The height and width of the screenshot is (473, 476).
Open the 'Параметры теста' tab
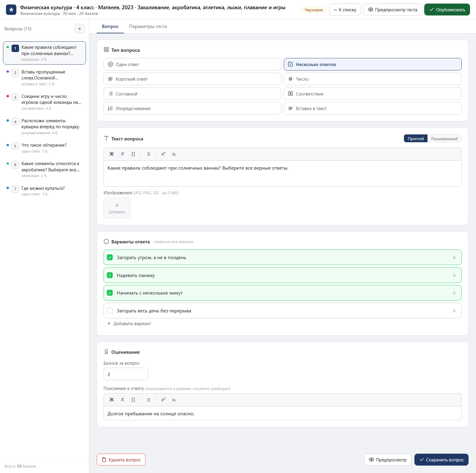tap(148, 26)
